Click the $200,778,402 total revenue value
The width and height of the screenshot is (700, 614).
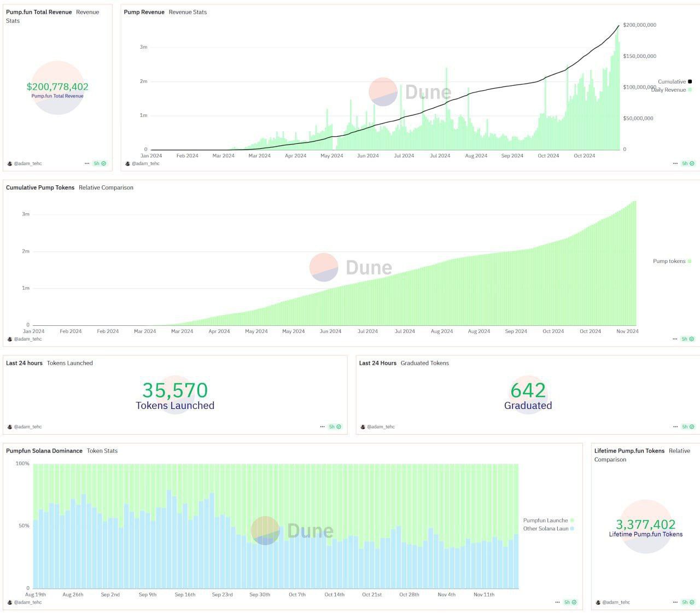point(57,86)
